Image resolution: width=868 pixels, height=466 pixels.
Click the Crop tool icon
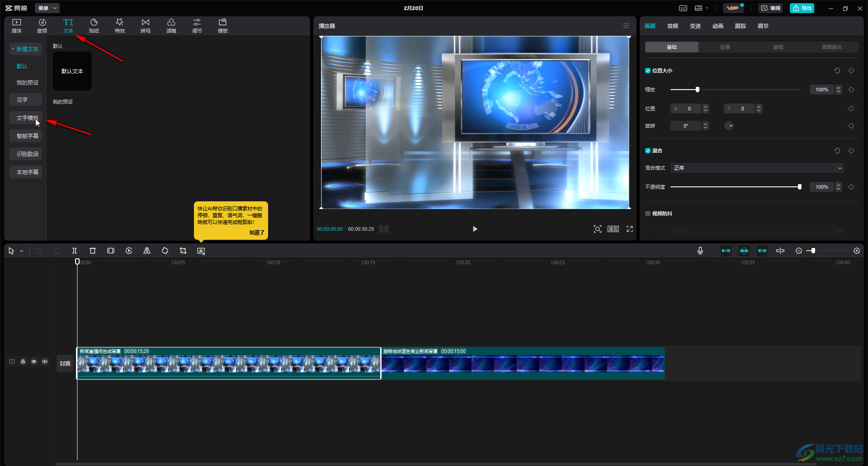coord(183,251)
